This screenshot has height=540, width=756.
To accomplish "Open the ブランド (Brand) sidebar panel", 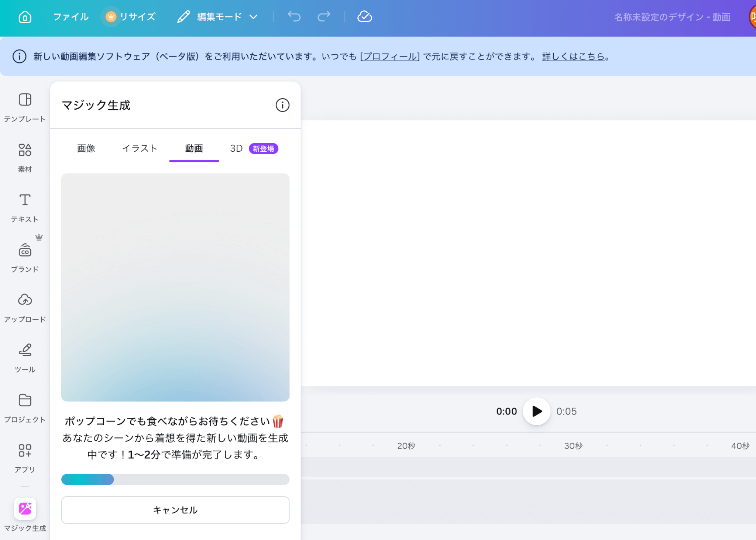I will [x=25, y=257].
